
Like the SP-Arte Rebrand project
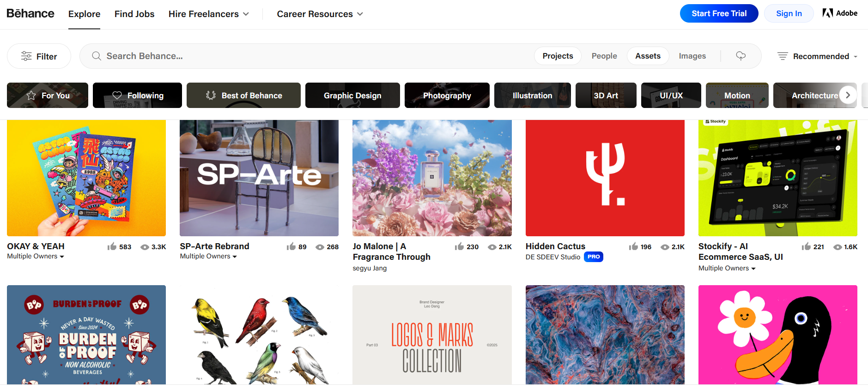point(291,246)
